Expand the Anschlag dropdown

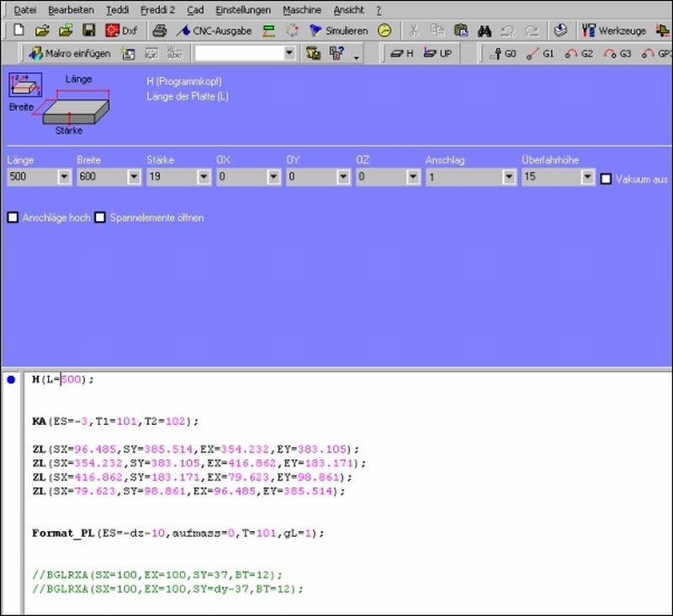pos(510,177)
